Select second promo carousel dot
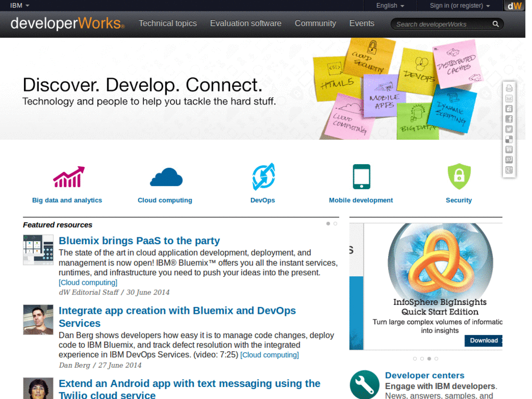The image size is (532, 399). (x=422, y=358)
